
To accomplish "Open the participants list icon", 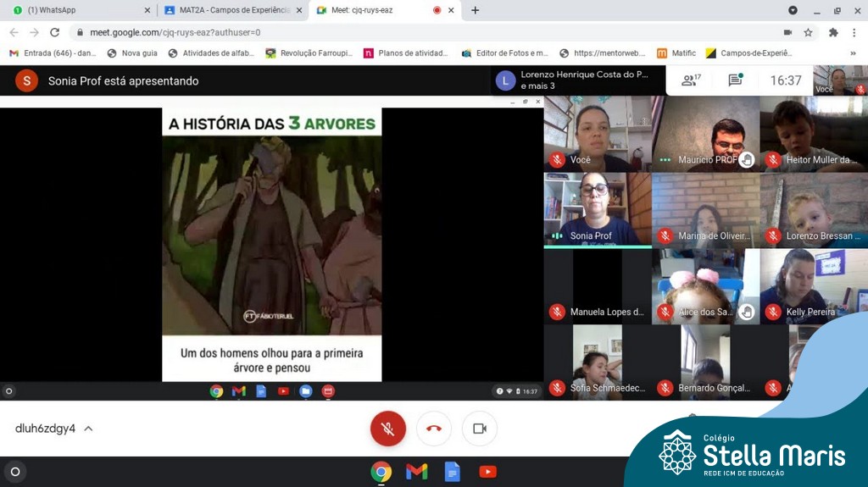I will click(x=691, y=80).
